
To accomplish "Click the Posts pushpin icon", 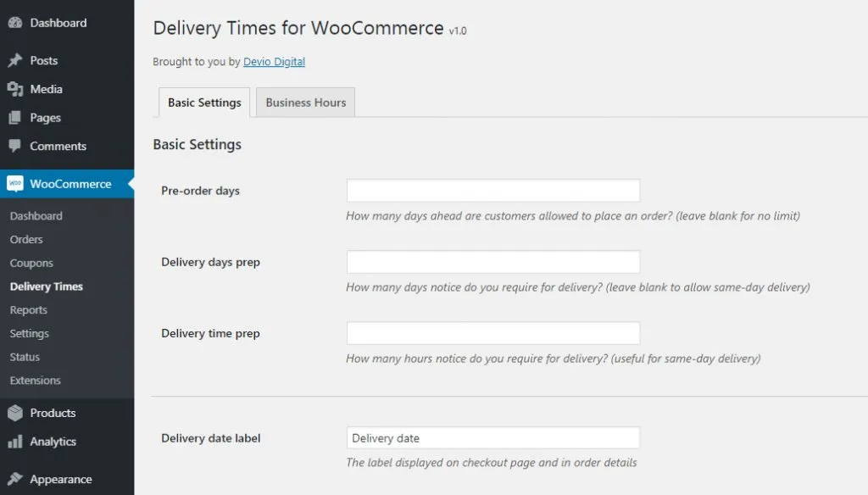I will click(15, 60).
